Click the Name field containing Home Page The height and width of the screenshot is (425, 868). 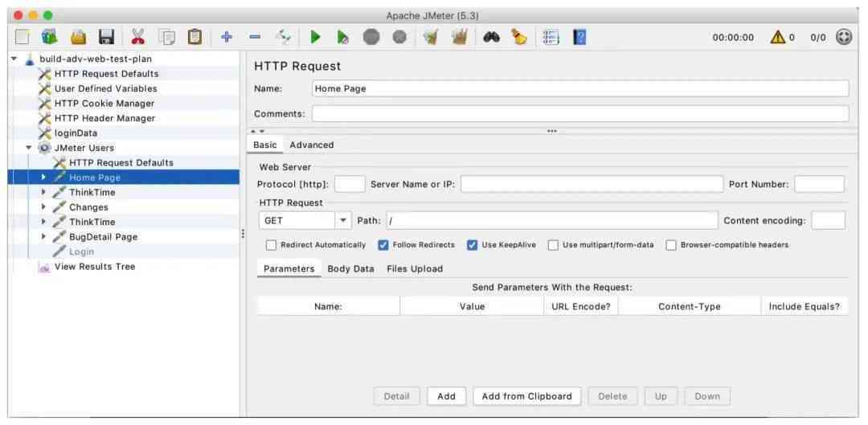coord(580,88)
